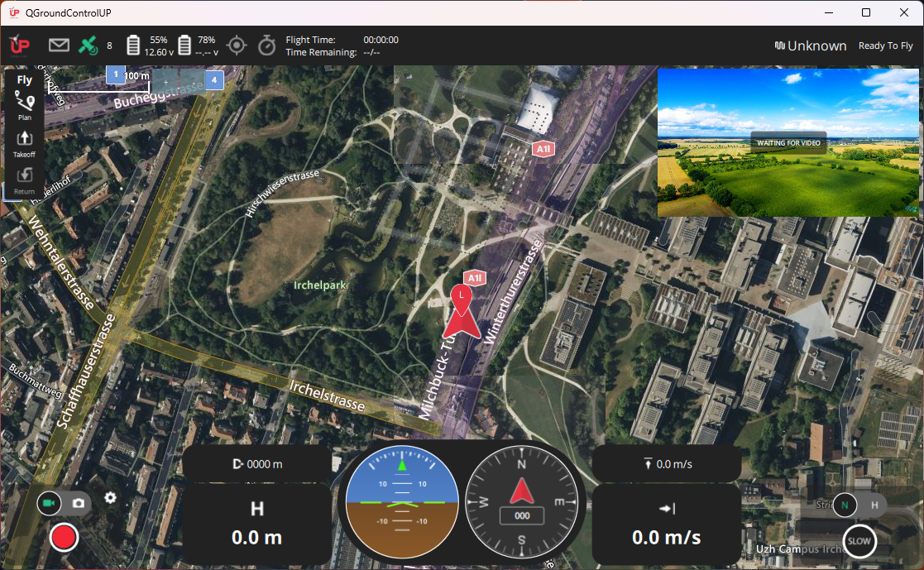
Task: Start recording with the red record button
Action: (64, 538)
